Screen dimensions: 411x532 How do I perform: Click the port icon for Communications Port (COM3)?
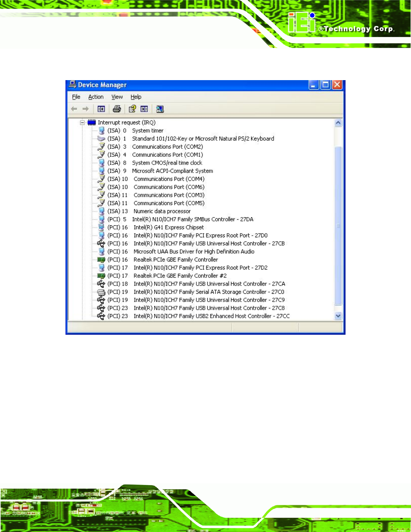[x=101, y=195]
